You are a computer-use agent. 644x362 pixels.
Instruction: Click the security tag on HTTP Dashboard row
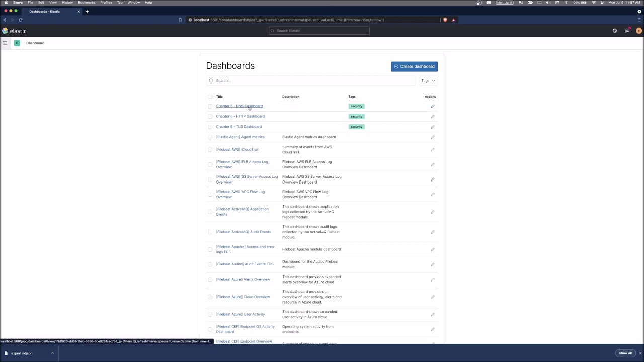(x=356, y=116)
